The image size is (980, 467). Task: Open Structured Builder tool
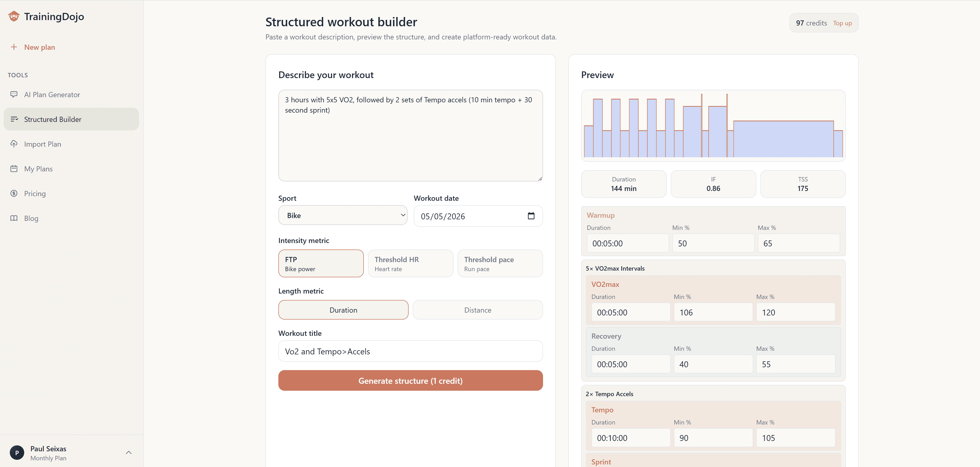click(x=71, y=119)
